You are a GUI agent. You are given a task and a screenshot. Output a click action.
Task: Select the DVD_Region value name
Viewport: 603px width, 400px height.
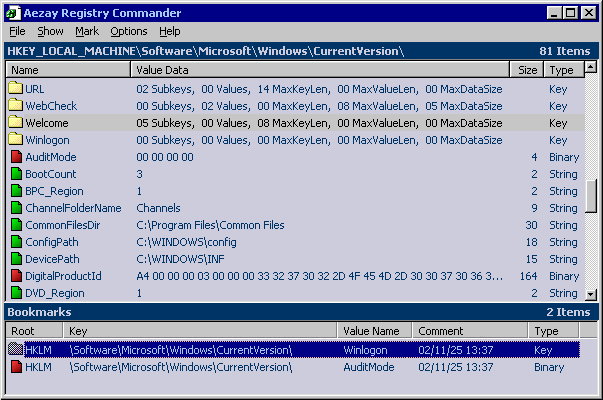(x=55, y=293)
